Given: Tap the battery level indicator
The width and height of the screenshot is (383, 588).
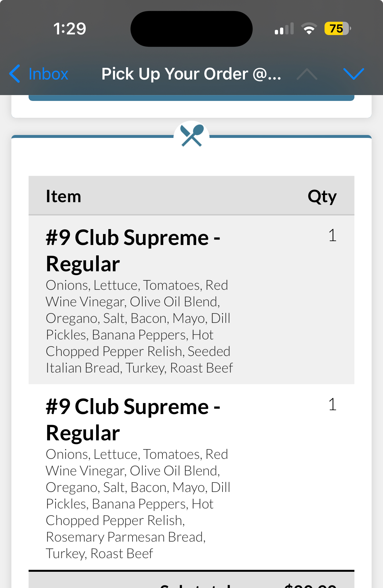Looking at the screenshot, I should [337, 29].
